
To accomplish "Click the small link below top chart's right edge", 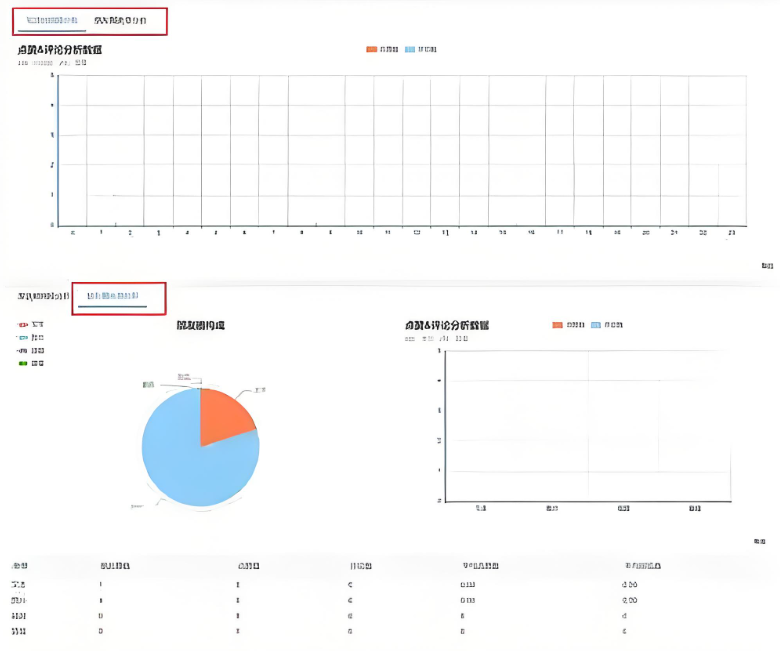I will (767, 266).
